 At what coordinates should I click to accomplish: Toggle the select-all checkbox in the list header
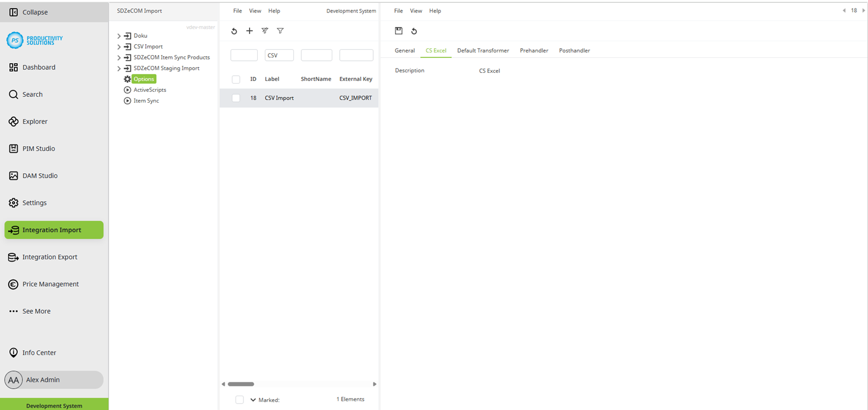tap(235, 79)
